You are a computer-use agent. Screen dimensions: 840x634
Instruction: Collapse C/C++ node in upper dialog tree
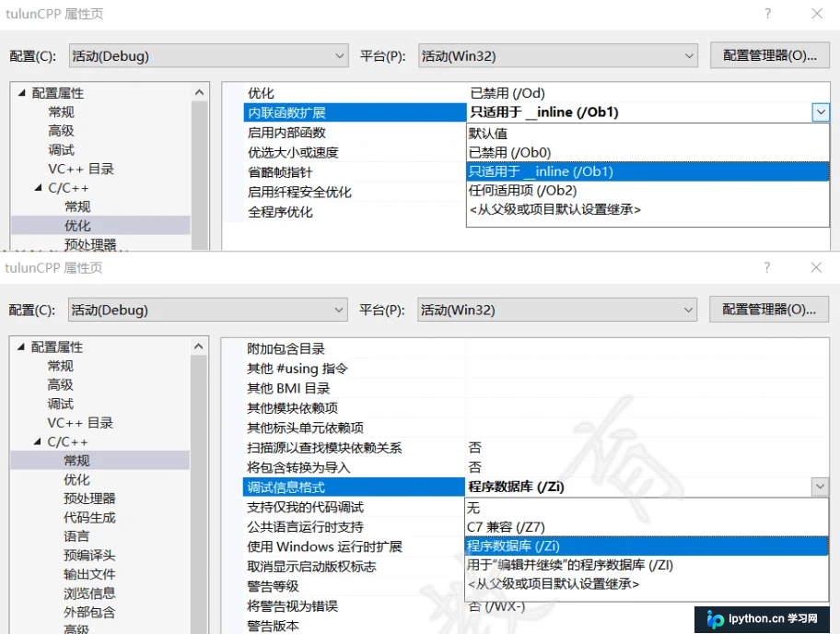click(x=38, y=188)
